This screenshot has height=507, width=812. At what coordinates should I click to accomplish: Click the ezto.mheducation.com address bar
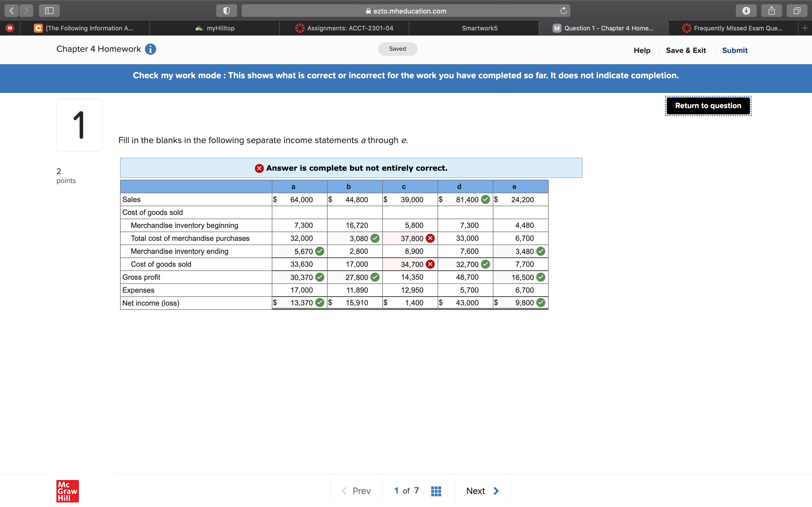tap(406, 11)
